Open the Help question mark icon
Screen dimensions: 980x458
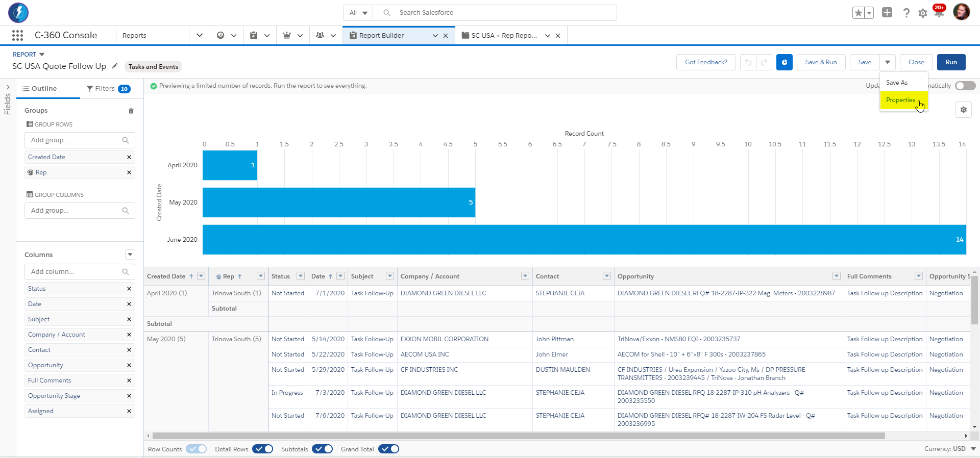[906, 13]
